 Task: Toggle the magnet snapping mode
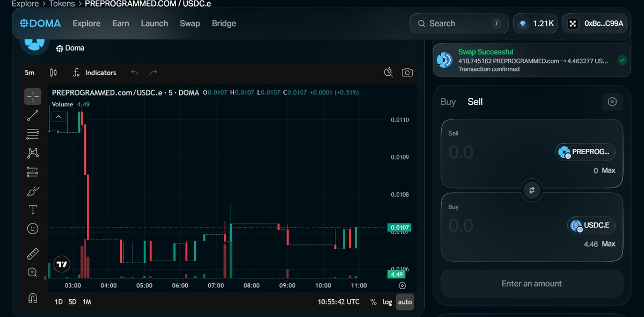pyautogui.click(x=33, y=298)
